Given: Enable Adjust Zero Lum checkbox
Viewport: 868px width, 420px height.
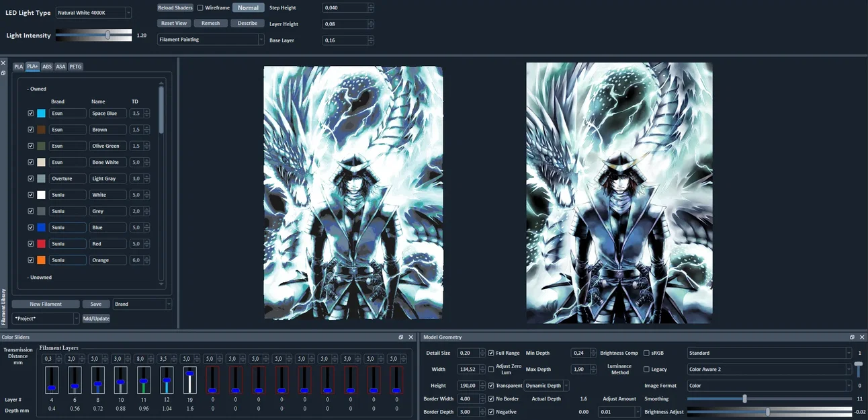Looking at the screenshot, I should click(x=491, y=369).
